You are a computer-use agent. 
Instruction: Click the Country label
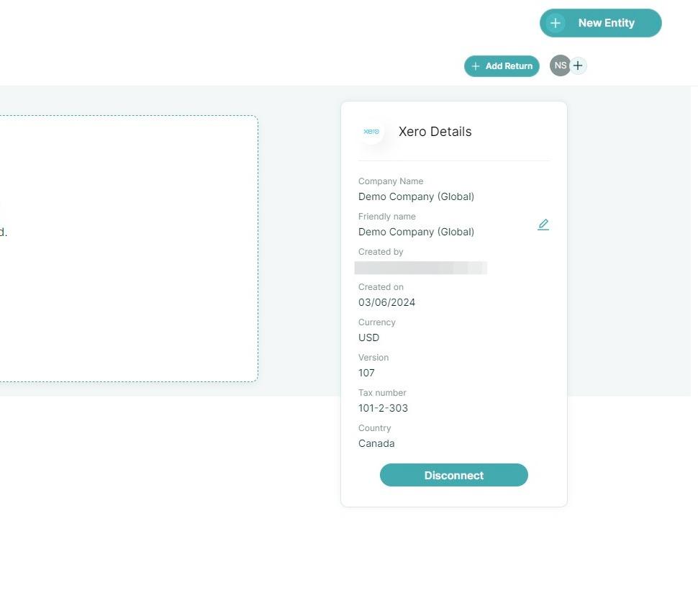tap(374, 427)
